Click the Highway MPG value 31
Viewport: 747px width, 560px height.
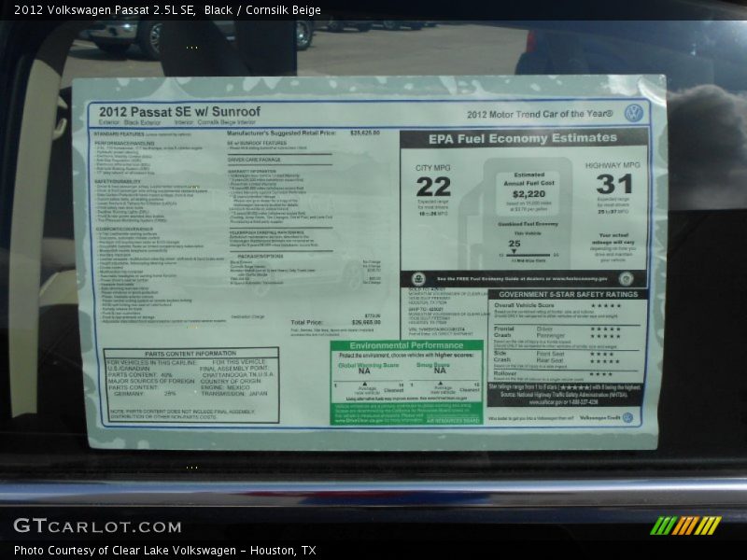click(x=614, y=184)
